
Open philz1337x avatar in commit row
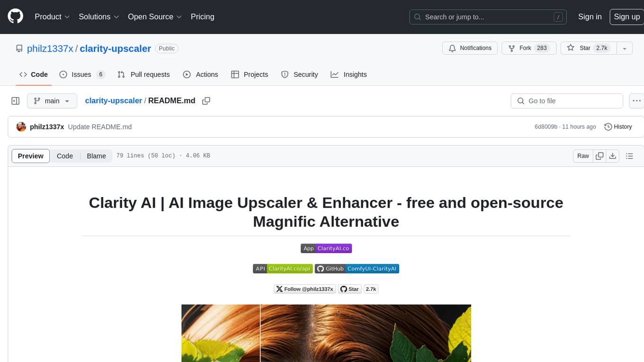click(21, 127)
